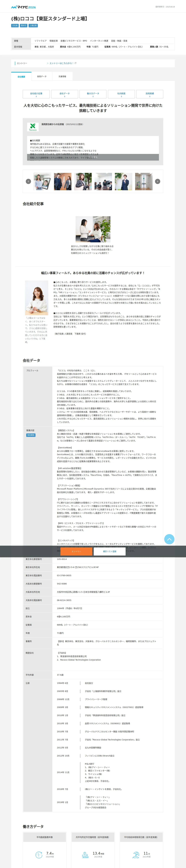Show previous photos with left carousel arrow
This screenshot has width=186, height=868.
[28, 181]
